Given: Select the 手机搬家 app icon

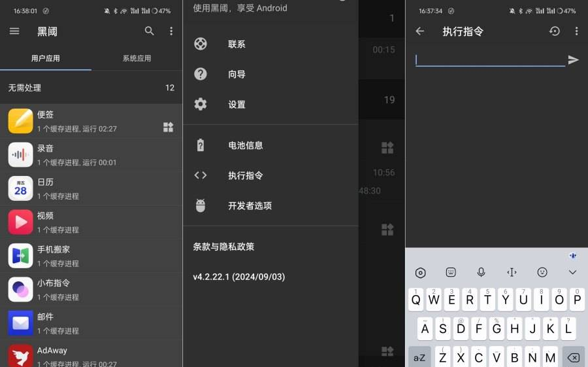Looking at the screenshot, I should (21, 256).
